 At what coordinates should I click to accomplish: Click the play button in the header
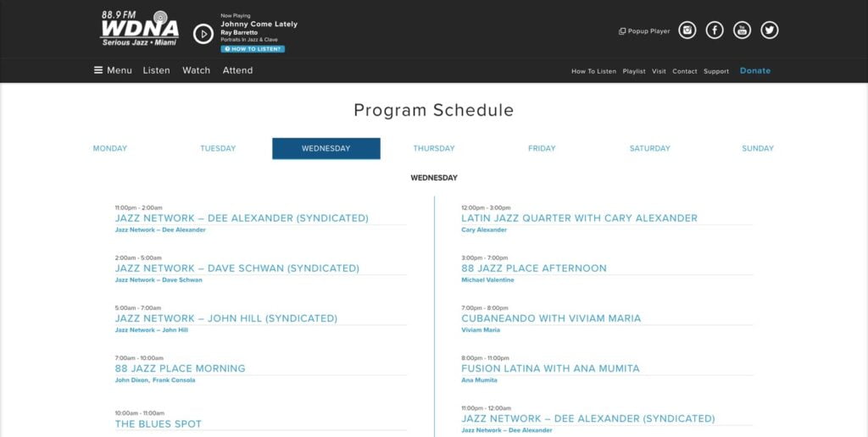pyautogui.click(x=203, y=34)
